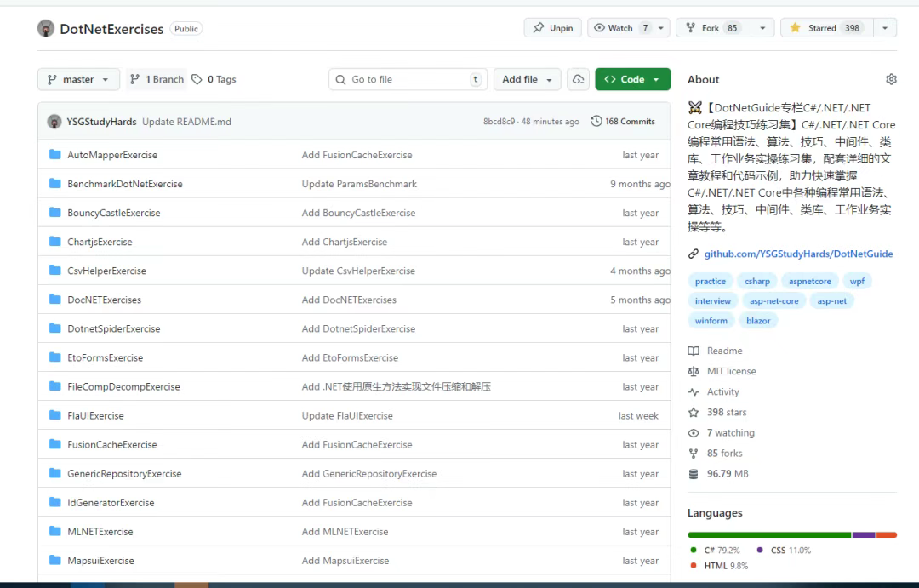Viewport: 919px width, 588px height.
Task: Click the cloud sync icon beside Add file
Action: pyautogui.click(x=578, y=79)
